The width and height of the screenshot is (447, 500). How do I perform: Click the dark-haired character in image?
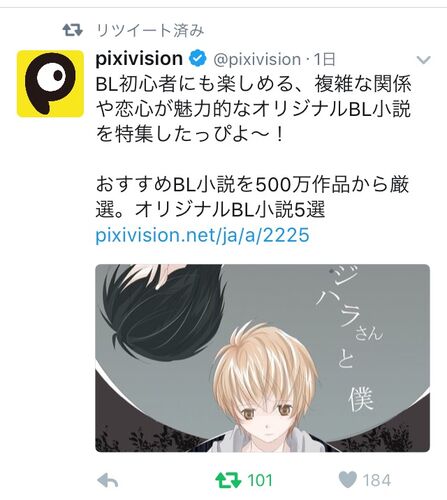(x=163, y=312)
